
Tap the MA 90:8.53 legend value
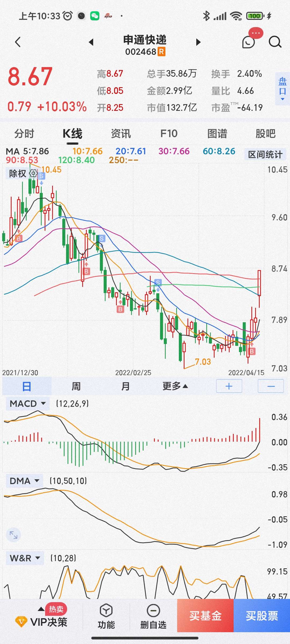coord(22,160)
